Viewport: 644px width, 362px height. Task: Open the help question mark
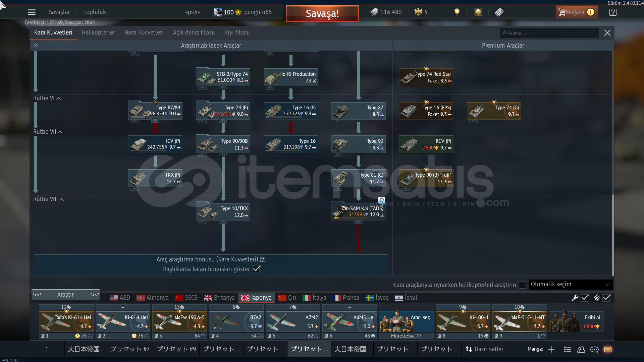pyautogui.click(x=613, y=12)
